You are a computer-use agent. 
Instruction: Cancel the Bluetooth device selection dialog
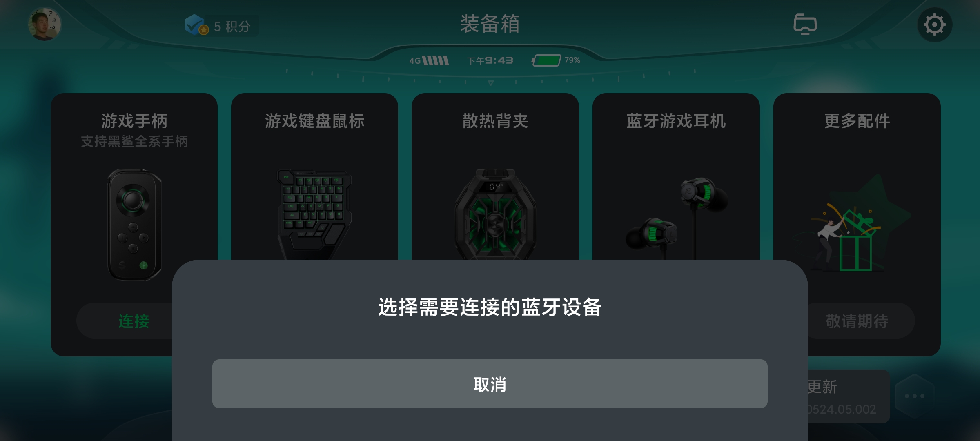click(x=490, y=384)
